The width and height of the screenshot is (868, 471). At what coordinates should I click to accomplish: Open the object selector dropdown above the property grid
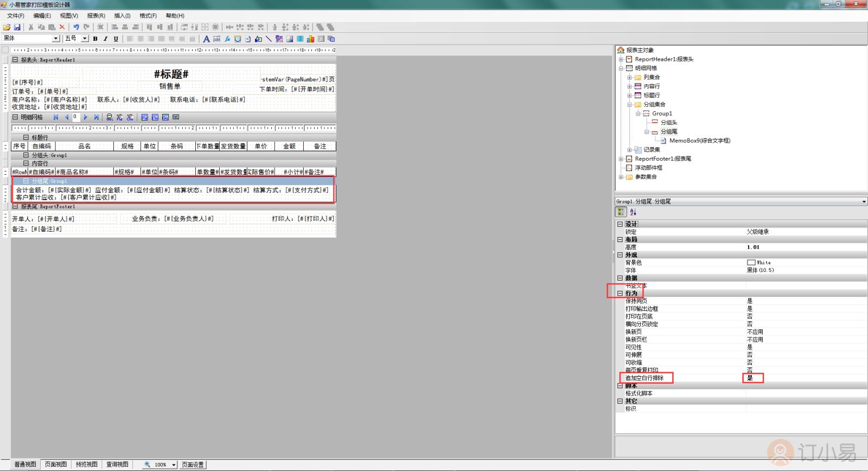[x=864, y=201]
